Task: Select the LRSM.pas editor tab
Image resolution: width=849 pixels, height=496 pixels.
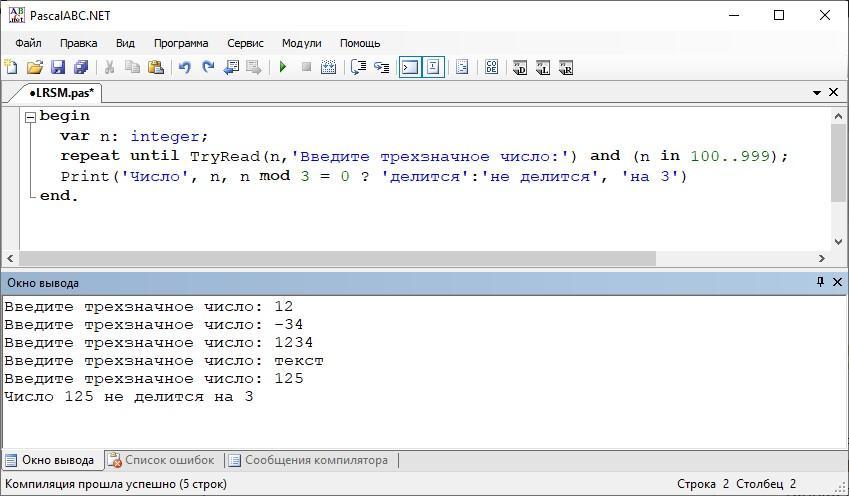Action: point(61,93)
